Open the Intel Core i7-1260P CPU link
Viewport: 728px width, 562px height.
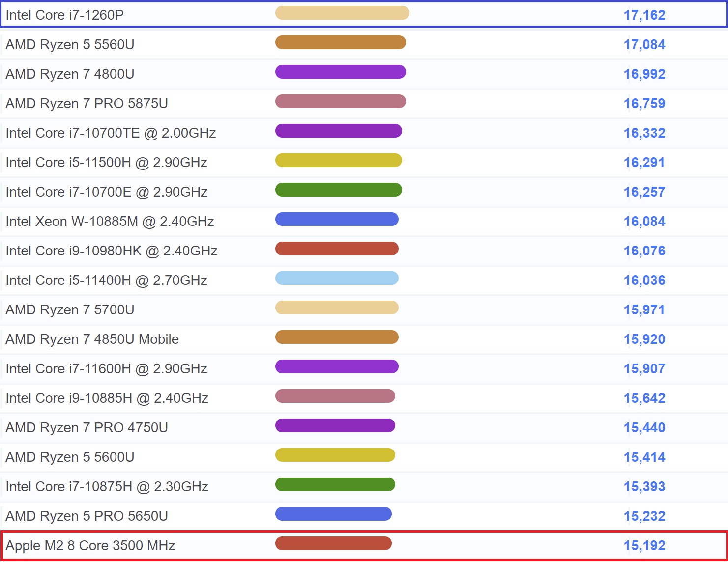click(64, 15)
